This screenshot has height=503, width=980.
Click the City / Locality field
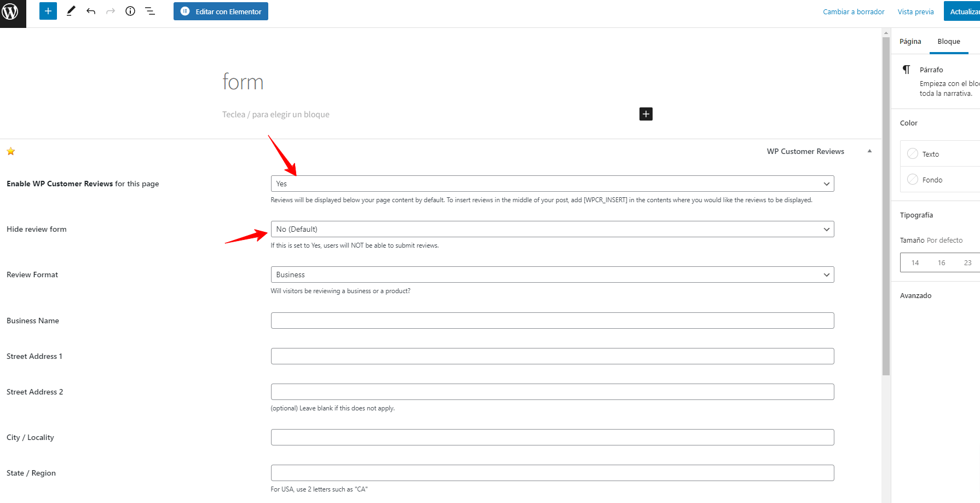552,437
